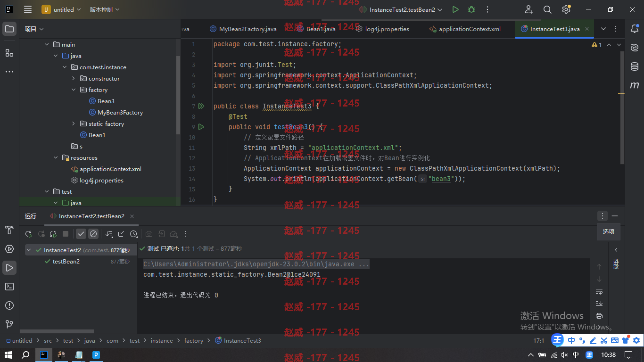
Task: Run testBean3 from gutter icon
Action: [201, 127]
